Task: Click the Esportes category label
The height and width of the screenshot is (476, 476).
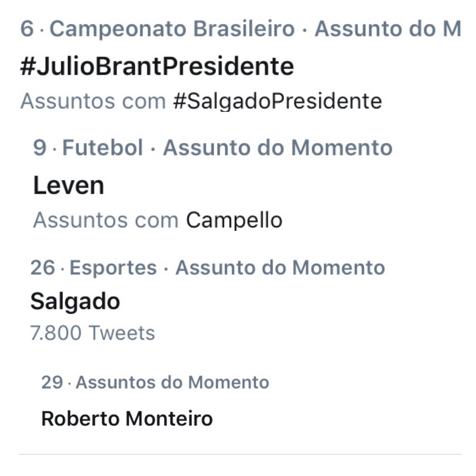Action: [113, 267]
